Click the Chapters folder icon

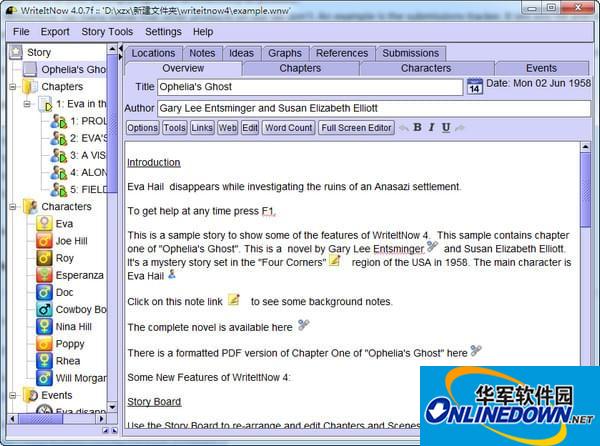pos(30,87)
